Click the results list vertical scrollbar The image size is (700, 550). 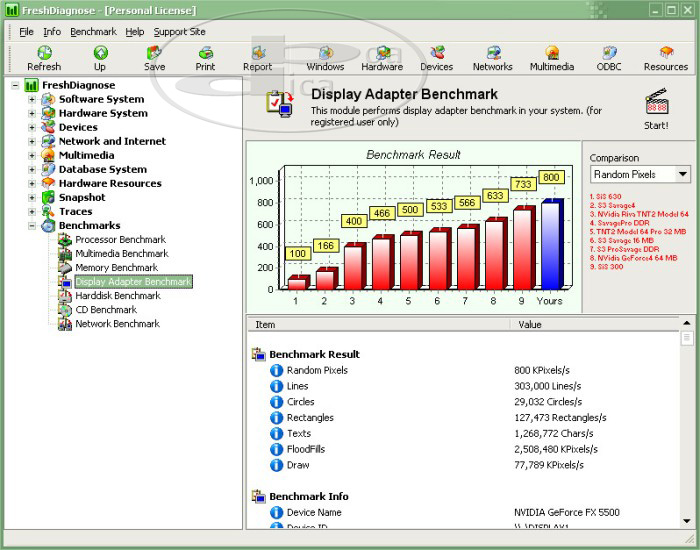coord(687,430)
